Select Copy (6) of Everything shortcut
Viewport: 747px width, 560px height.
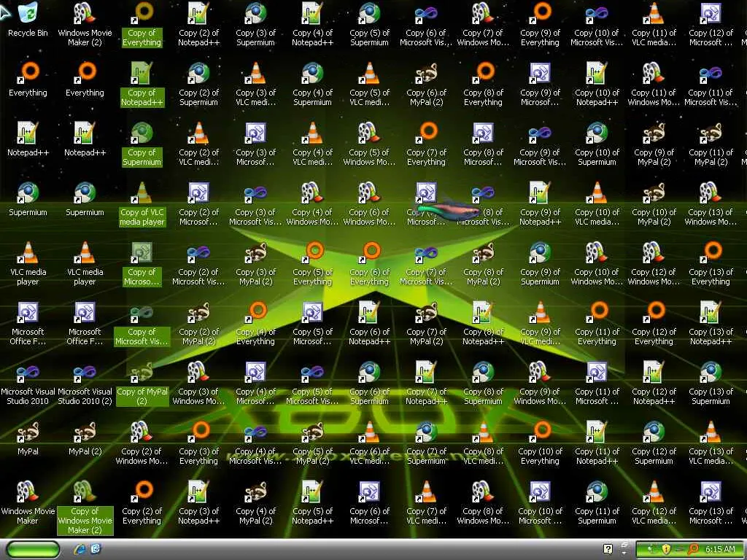370,264
